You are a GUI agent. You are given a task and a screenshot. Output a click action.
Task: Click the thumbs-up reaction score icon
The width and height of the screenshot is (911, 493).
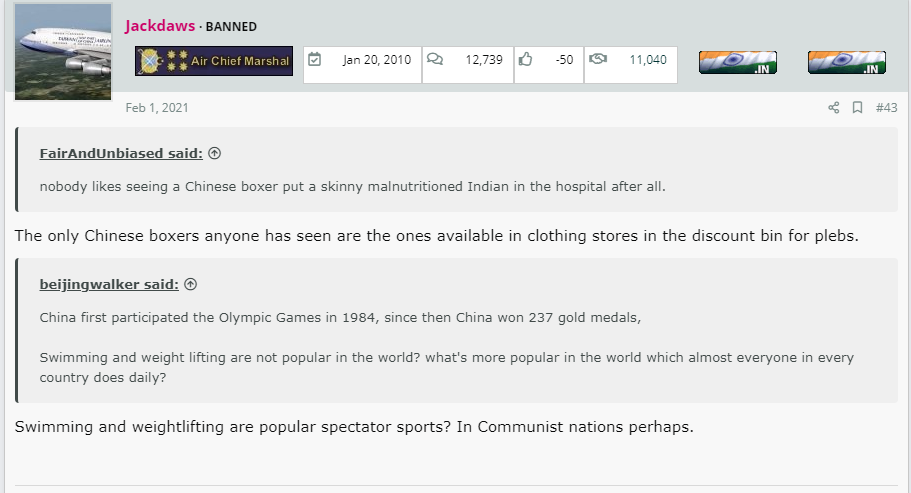(525, 59)
